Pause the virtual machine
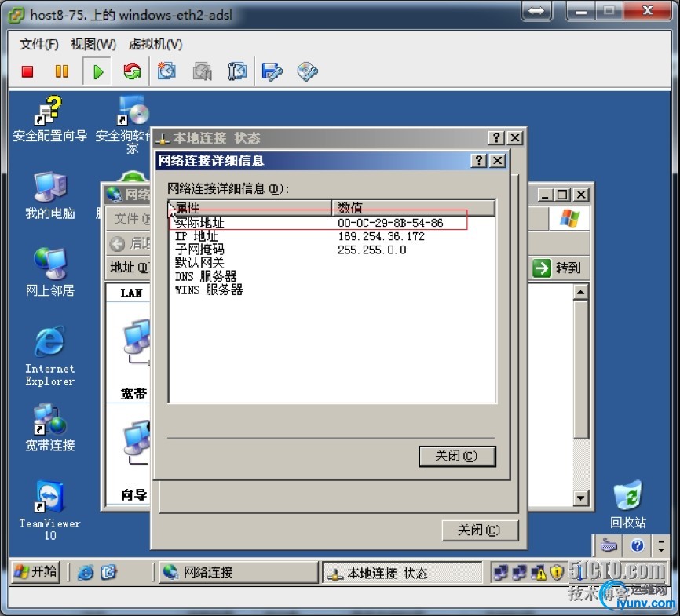The image size is (680, 616). [x=61, y=71]
